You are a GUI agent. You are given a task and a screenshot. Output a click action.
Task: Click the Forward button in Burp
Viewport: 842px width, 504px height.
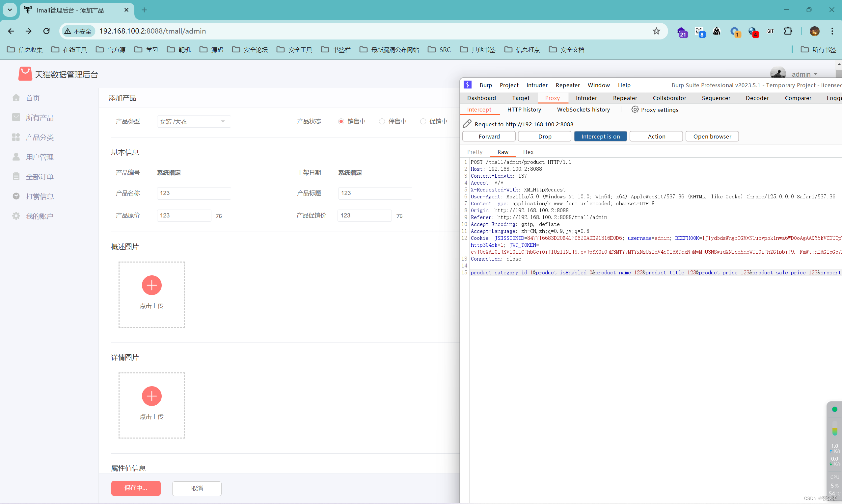coord(489,136)
